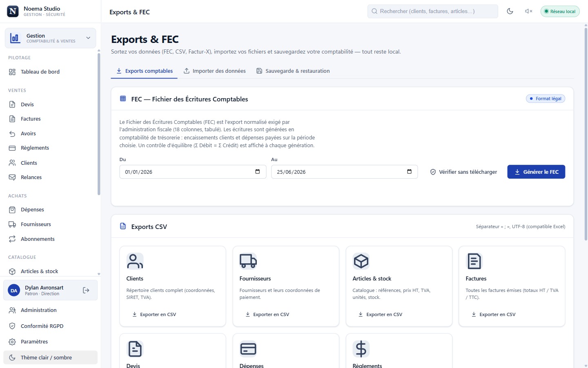Export Factures en CSV

coord(493,314)
